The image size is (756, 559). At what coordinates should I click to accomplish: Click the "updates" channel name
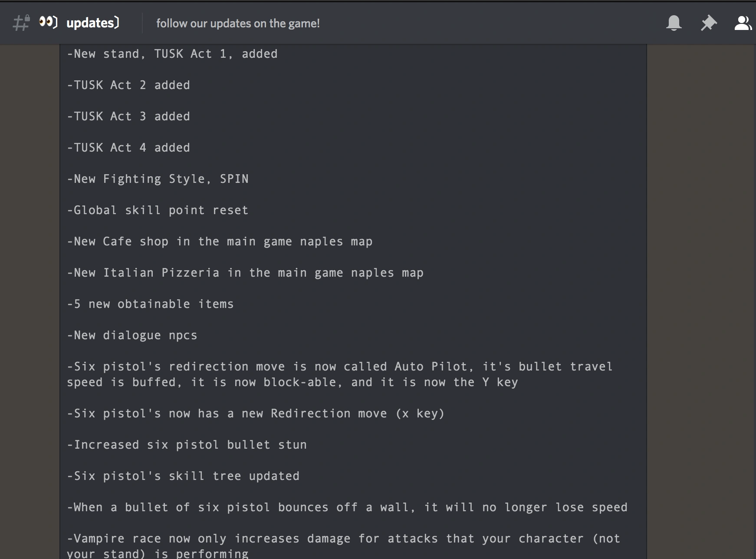(92, 23)
